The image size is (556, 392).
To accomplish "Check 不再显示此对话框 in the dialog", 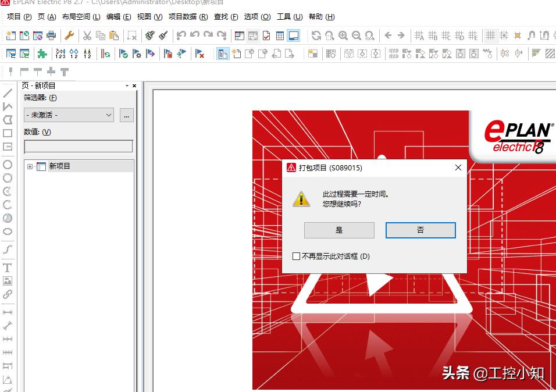I will 295,256.
